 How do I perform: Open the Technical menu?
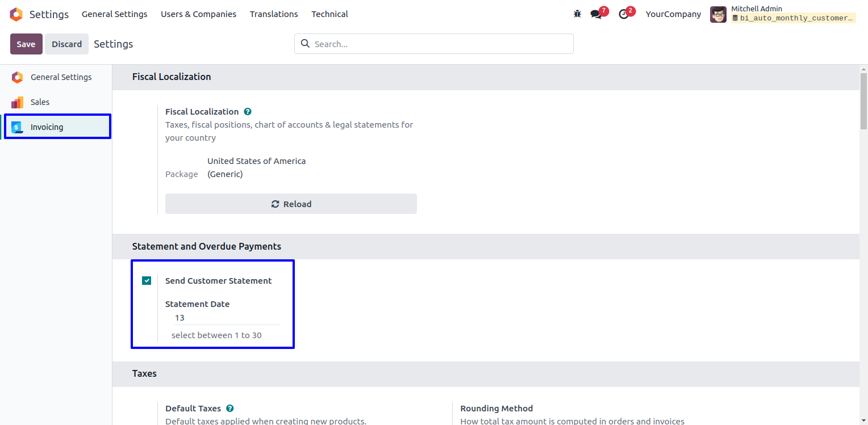329,14
